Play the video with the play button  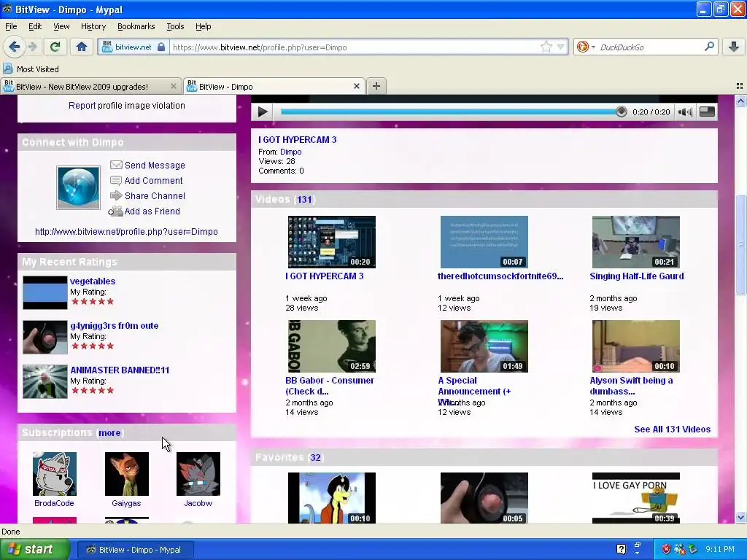262,112
